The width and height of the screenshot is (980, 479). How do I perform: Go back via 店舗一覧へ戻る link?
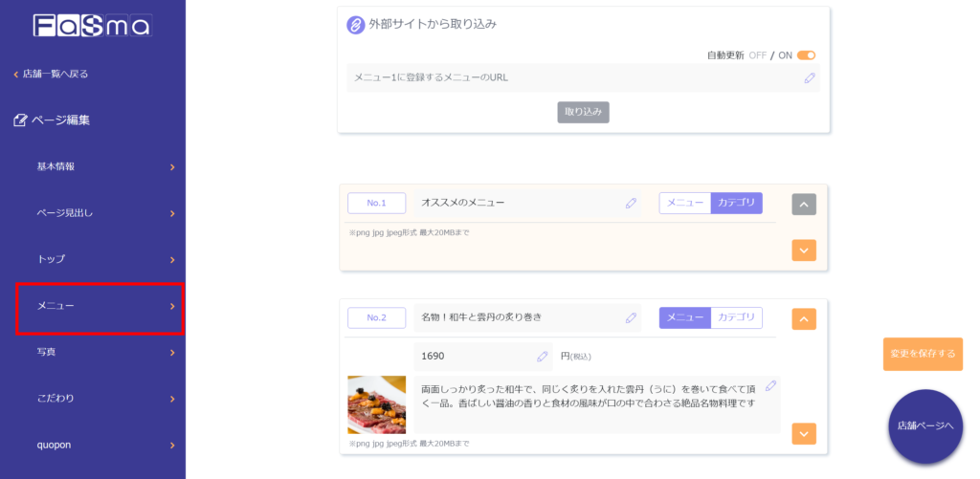[x=56, y=74]
